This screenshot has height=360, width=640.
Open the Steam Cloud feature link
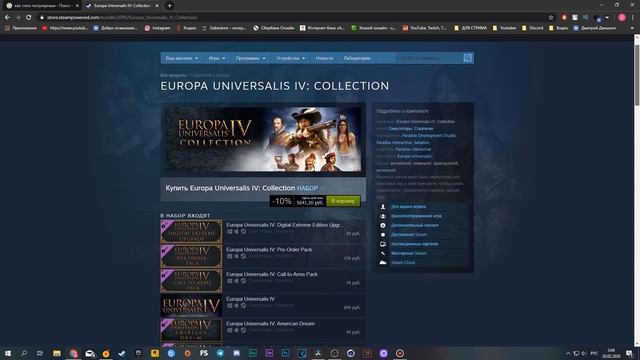(403, 263)
